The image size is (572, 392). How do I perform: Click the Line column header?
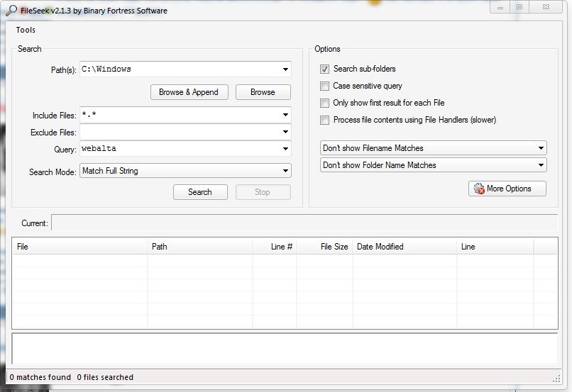tap(495, 247)
